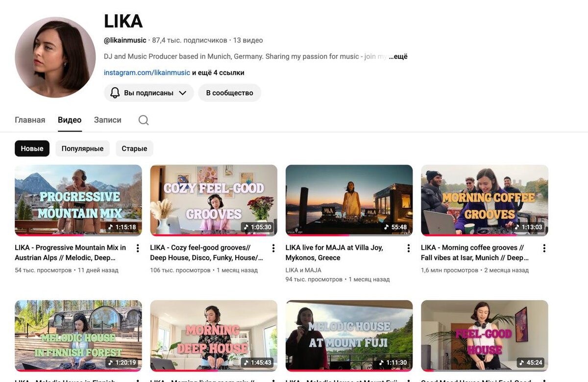
Task: Open instagram.com/likainmusic link
Action: click(x=147, y=72)
